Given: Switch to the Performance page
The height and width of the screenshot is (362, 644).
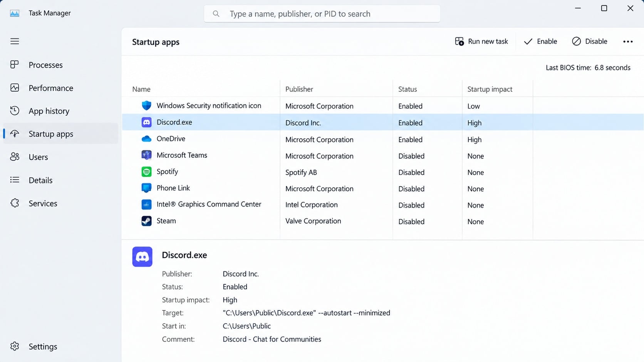Looking at the screenshot, I should [60, 88].
